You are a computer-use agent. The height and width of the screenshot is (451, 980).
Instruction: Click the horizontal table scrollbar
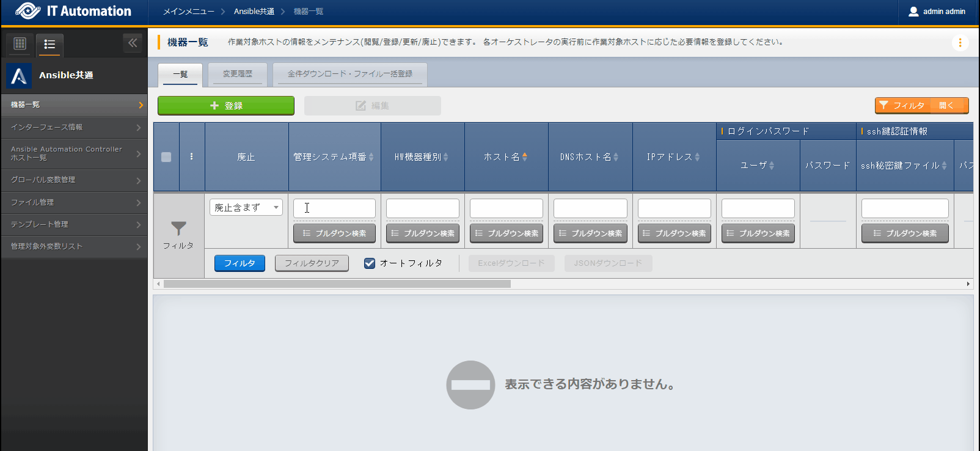337,284
